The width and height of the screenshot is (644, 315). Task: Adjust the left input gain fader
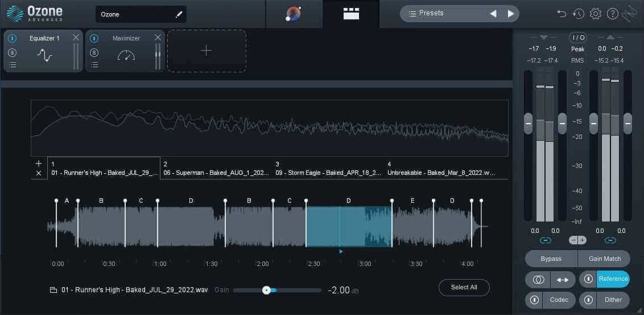[x=528, y=124]
